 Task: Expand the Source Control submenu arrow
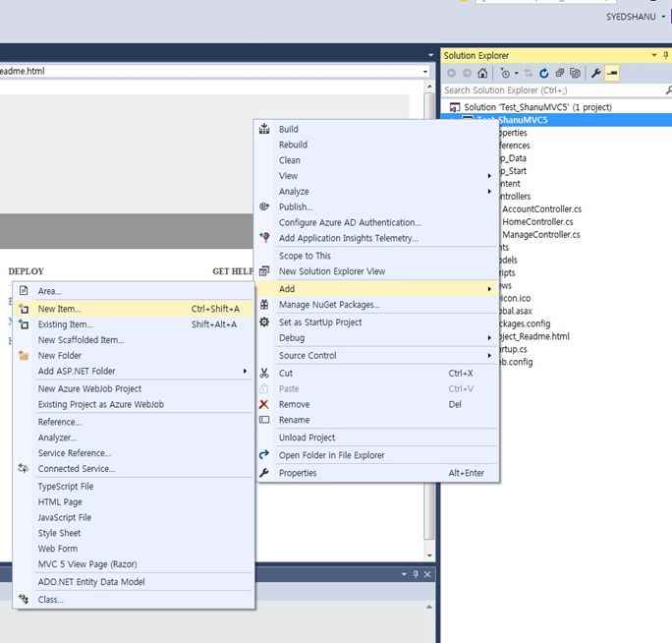(489, 356)
